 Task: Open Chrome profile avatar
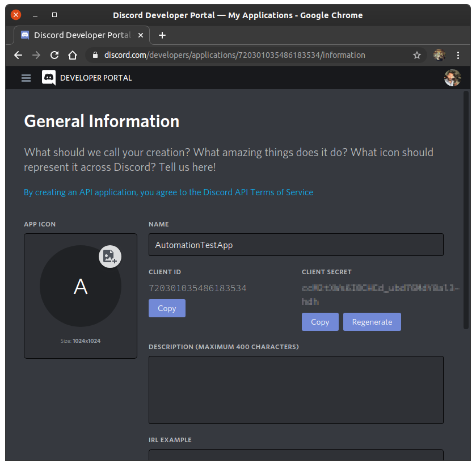click(x=439, y=55)
